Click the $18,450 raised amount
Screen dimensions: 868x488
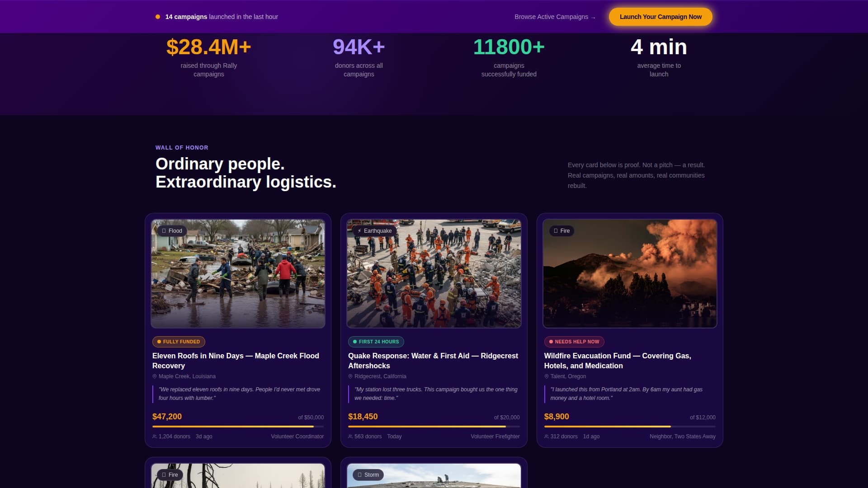pyautogui.click(x=363, y=417)
